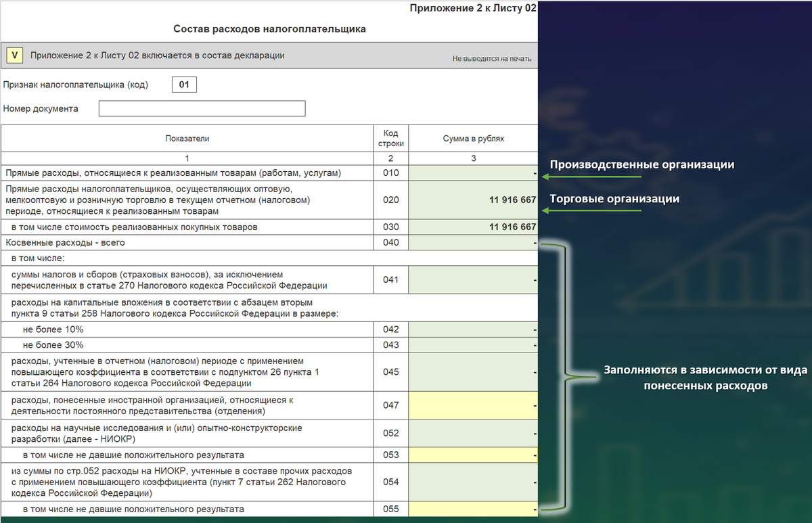Click the 'Сумма в рублях' column header

472,138
